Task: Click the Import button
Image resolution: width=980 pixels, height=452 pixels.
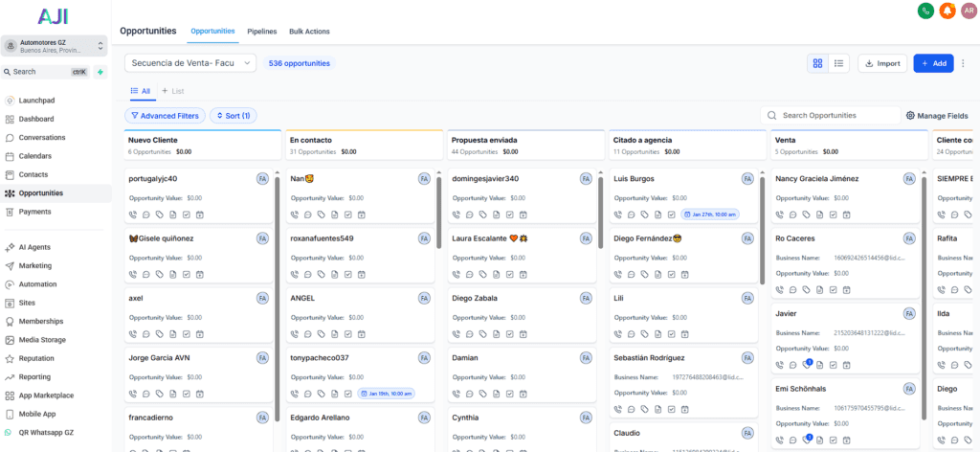Action: point(881,63)
